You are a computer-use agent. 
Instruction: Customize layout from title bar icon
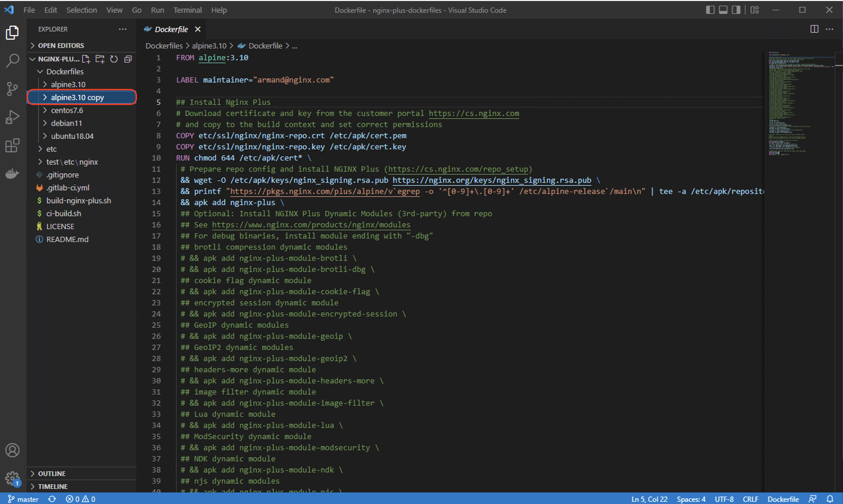tap(754, 10)
